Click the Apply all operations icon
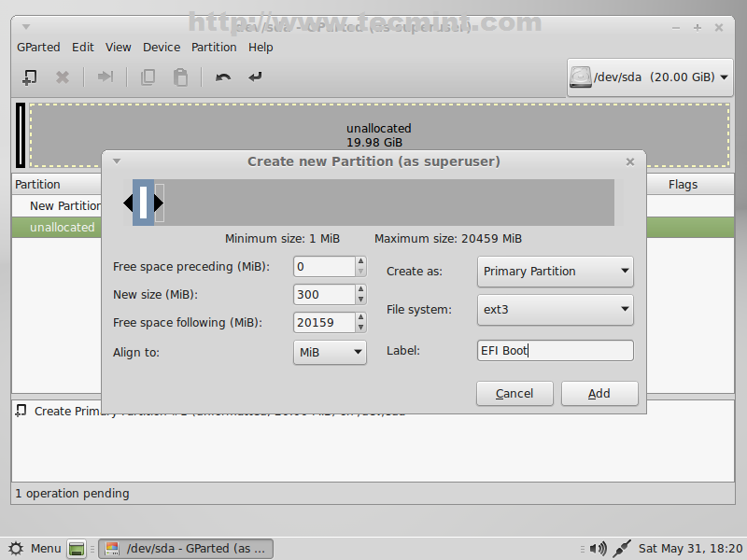 (255, 77)
